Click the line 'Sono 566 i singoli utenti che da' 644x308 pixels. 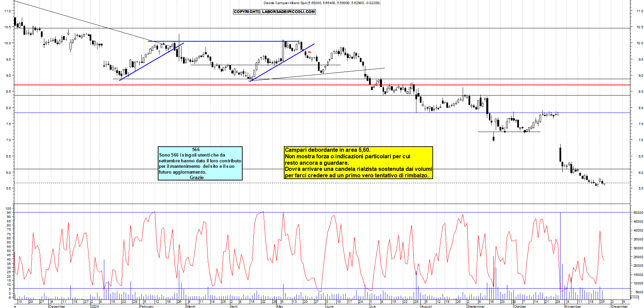pyautogui.click(x=192, y=155)
